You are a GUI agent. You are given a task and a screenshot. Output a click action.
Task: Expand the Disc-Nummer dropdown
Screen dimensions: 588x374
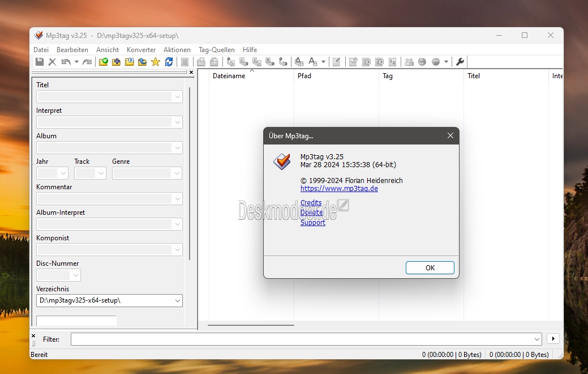point(76,275)
